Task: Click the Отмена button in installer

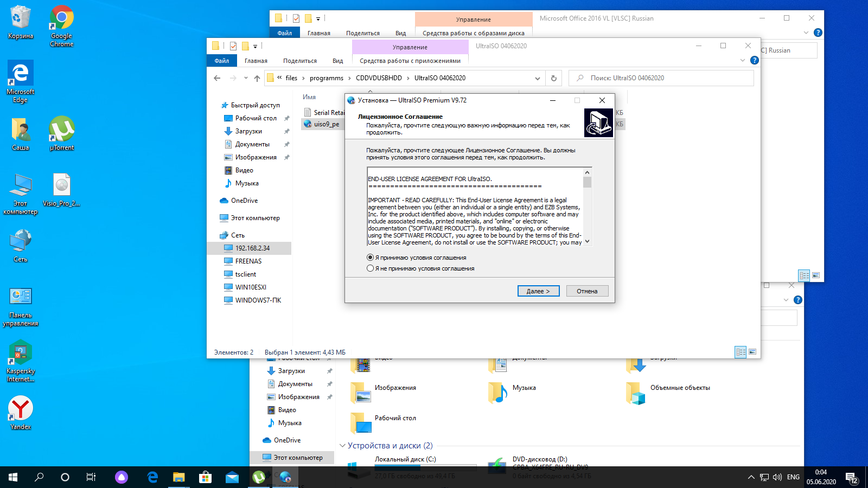Action: click(587, 291)
